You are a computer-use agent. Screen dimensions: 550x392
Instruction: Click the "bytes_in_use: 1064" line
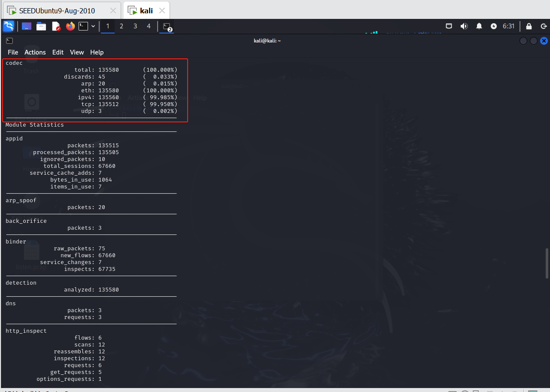click(81, 180)
